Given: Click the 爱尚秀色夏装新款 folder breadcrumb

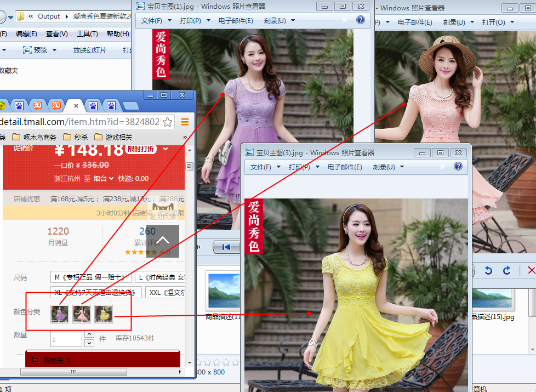Looking at the screenshot, I should [101, 16].
